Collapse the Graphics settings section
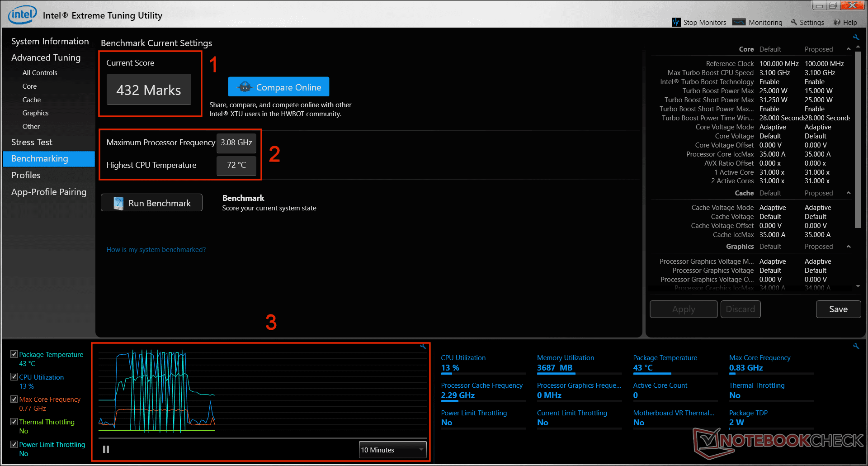This screenshot has width=868, height=466. point(849,246)
